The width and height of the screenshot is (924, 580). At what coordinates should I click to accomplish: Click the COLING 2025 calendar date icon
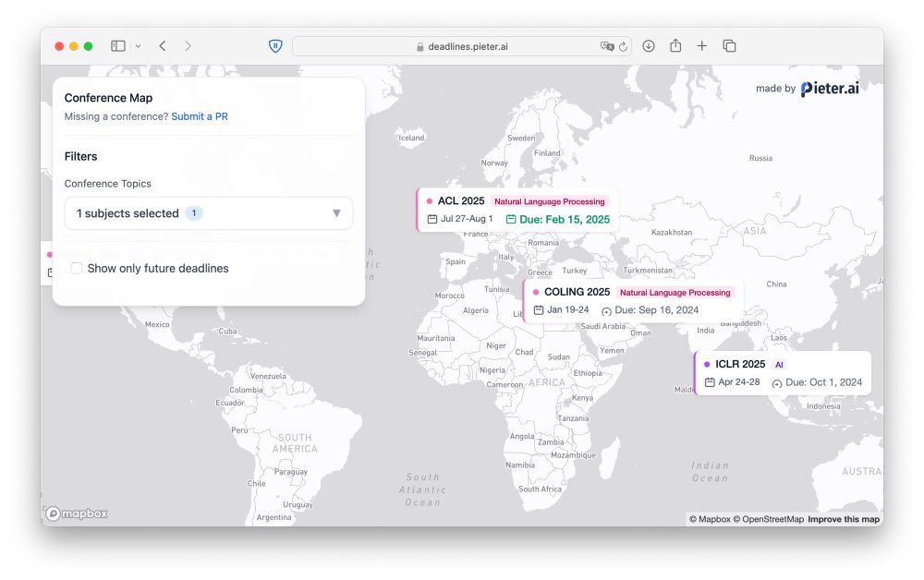click(x=539, y=309)
